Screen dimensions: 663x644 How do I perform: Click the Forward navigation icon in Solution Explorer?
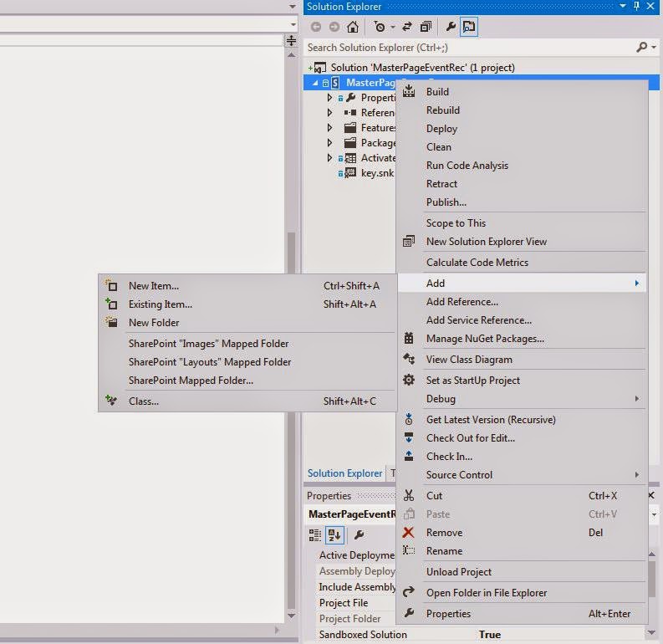(x=334, y=27)
